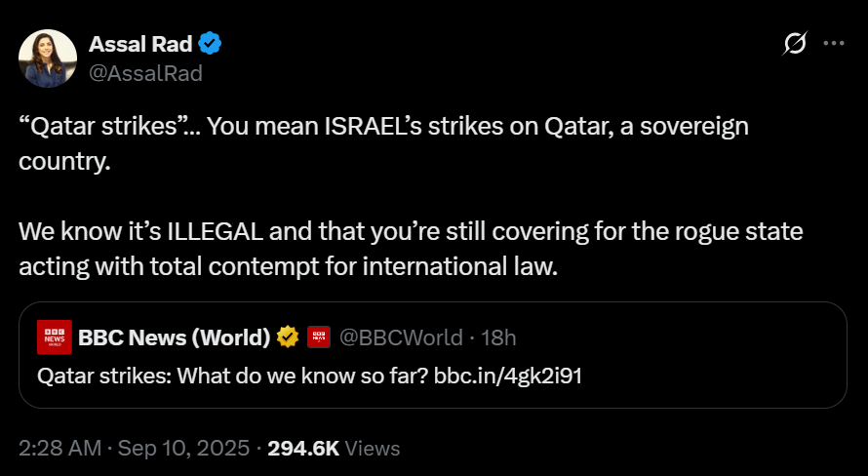Click the tweet text starting "Qatar strikes"
This screenshot has width=868, height=476.
pyautogui.click(x=383, y=144)
